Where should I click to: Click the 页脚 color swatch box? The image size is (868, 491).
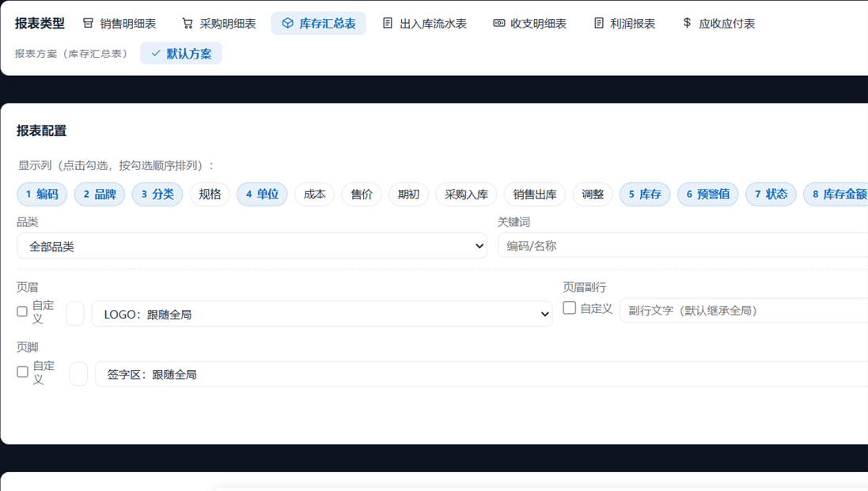pyautogui.click(x=78, y=374)
